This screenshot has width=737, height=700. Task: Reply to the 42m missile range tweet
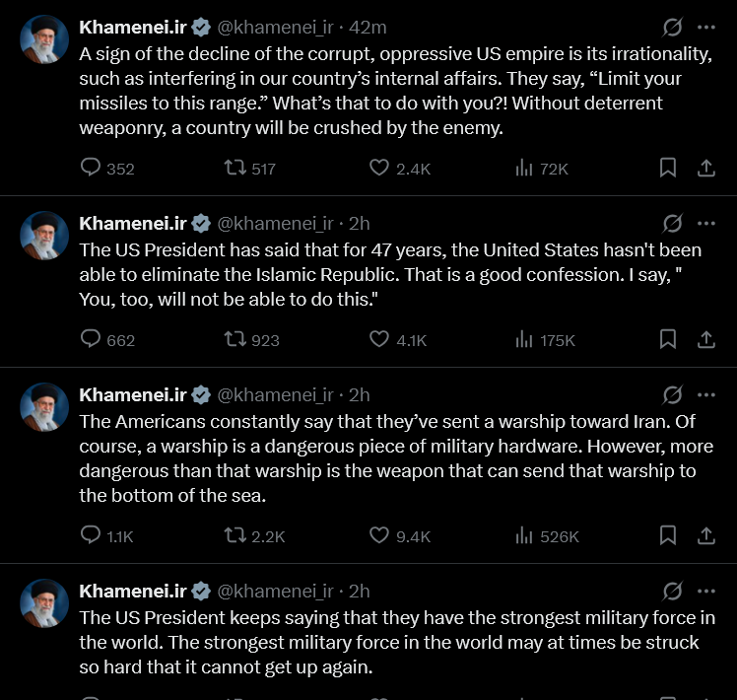(91, 168)
